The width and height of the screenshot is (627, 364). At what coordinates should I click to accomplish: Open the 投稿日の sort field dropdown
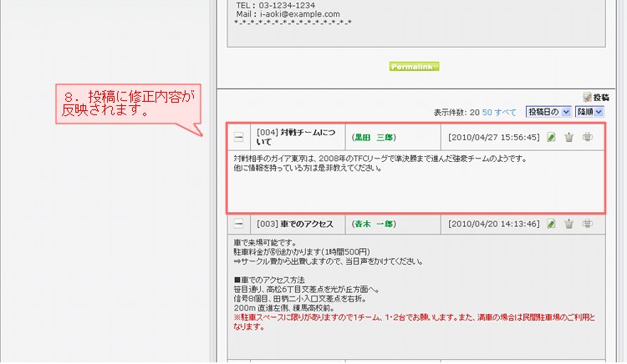[548, 112]
